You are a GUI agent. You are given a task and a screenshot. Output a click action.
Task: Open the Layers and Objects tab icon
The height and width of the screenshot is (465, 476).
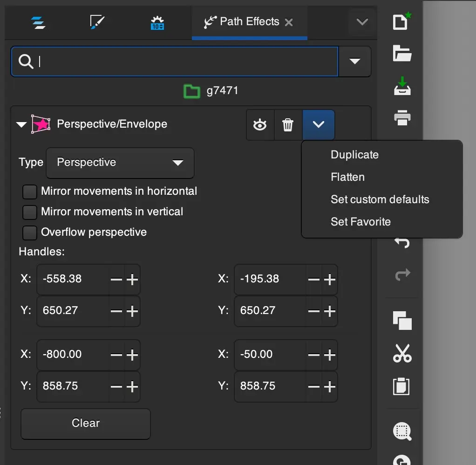pyautogui.click(x=38, y=22)
